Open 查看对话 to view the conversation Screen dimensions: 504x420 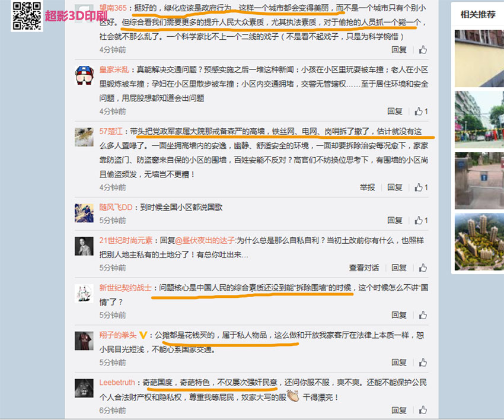(364, 268)
